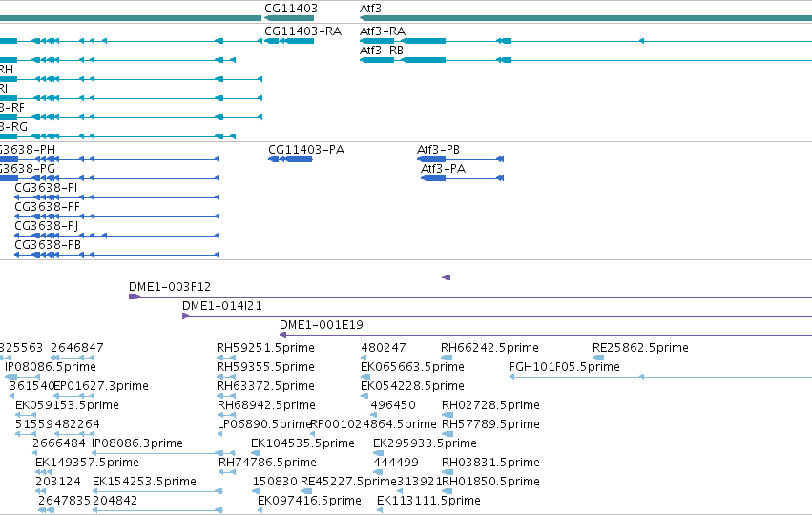Click LP06890.5prime EST label
This screenshot has width=812, height=515.
pos(264,424)
